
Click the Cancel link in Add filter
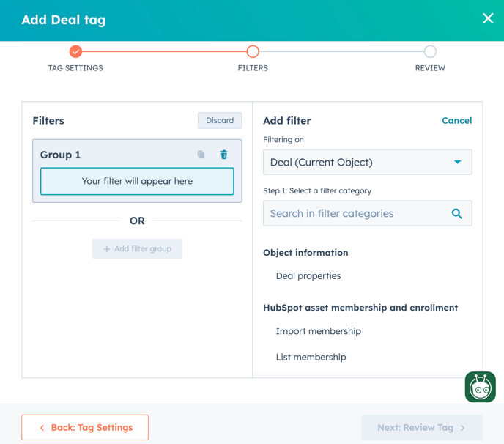(x=457, y=121)
